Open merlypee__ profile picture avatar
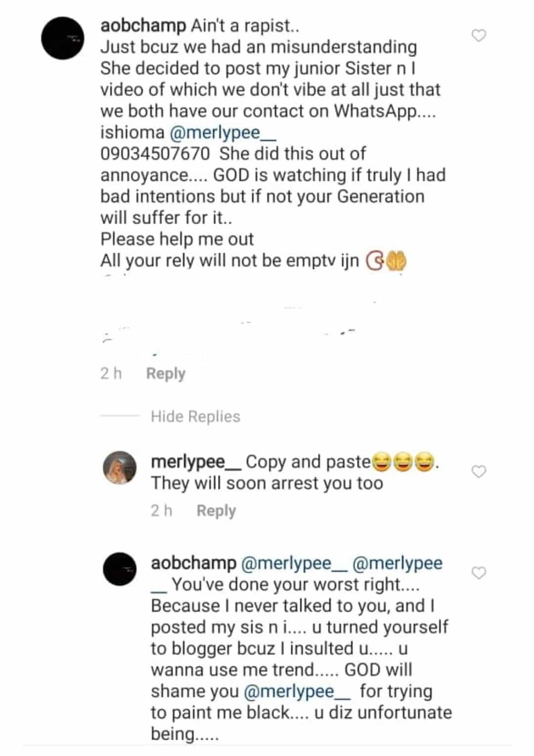 pos(119,467)
